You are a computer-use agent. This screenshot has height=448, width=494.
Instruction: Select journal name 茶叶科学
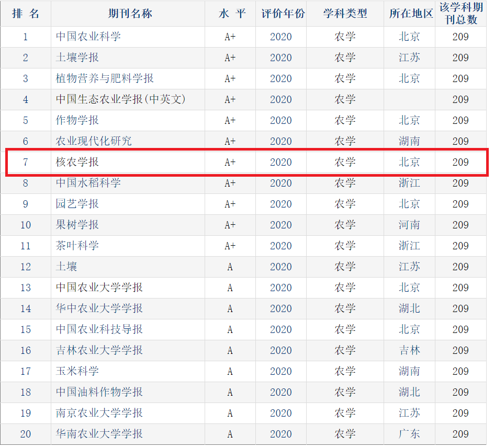pyautogui.click(x=77, y=246)
